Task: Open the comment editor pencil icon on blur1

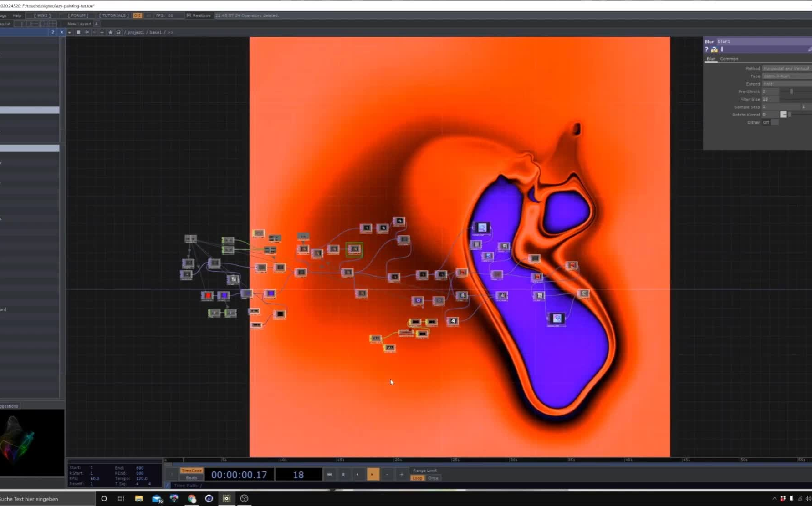Action: [x=810, y=50]
